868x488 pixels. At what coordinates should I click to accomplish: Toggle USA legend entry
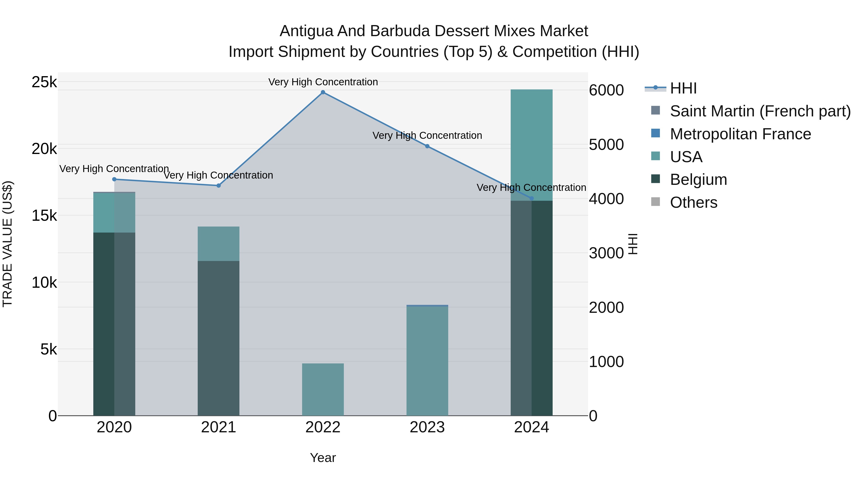(x=677, y=157)
